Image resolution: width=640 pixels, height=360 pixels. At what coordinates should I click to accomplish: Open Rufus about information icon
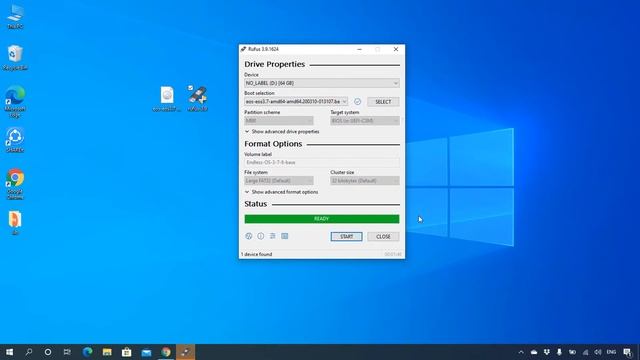[260, 236]
